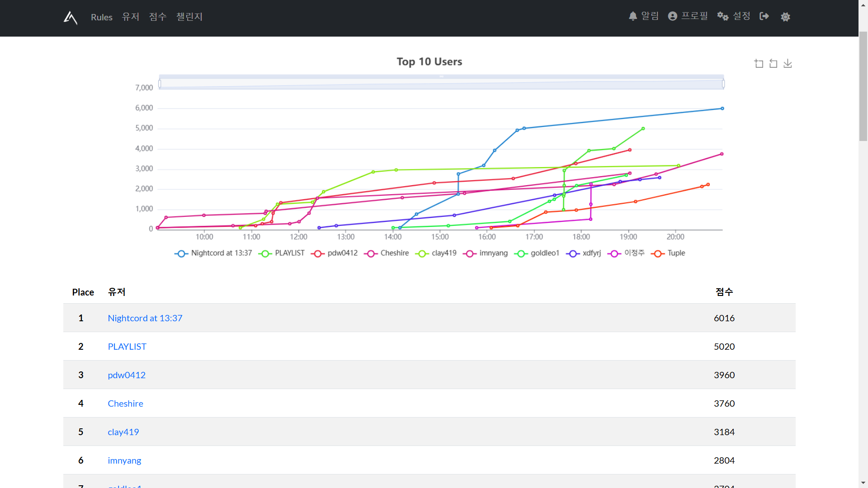Open the 점수 navigation item
Viewport: 868px width, 488px height.
point(158,17)
